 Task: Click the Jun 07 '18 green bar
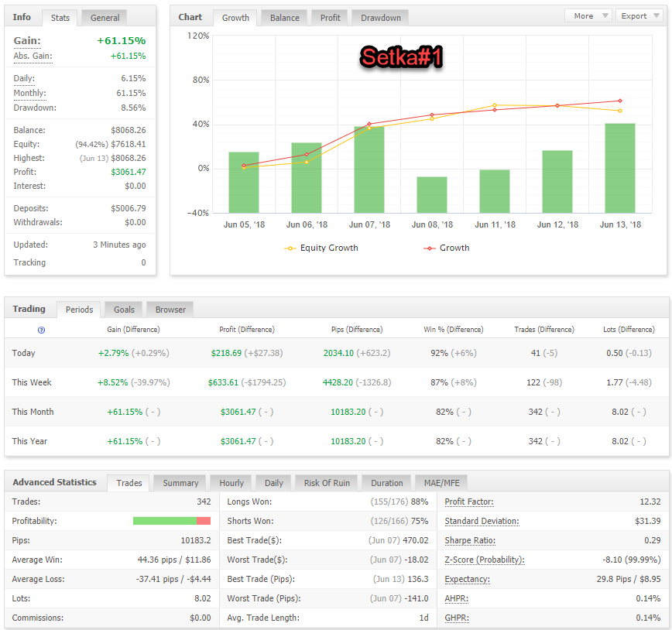tap(369, 169)
